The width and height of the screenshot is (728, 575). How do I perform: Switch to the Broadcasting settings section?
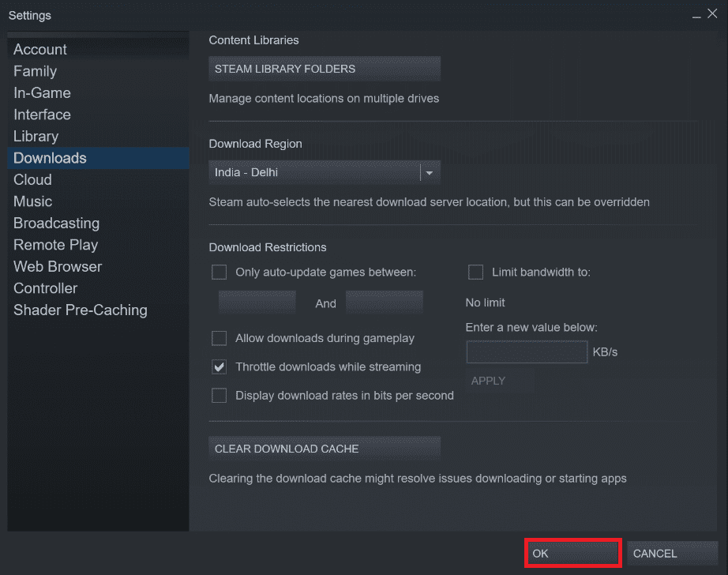[56, 224]
